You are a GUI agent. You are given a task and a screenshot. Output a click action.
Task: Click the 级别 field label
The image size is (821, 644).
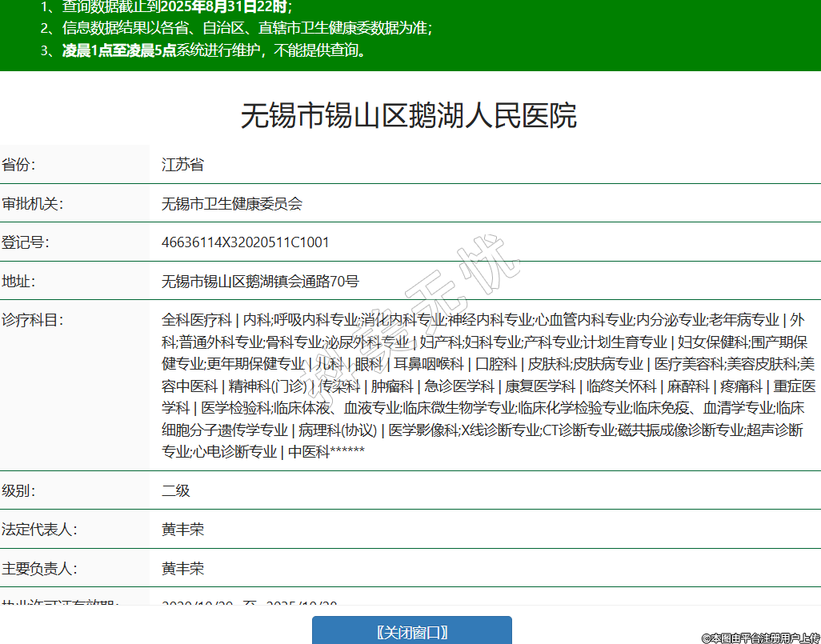coord(19,490)
